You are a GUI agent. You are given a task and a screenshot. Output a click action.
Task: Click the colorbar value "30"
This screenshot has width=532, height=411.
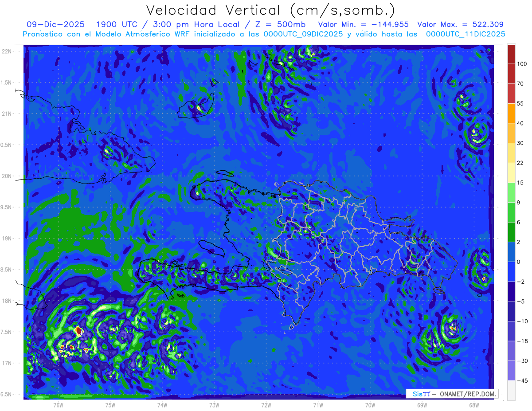pyautogui.click(x=520, y=143)
